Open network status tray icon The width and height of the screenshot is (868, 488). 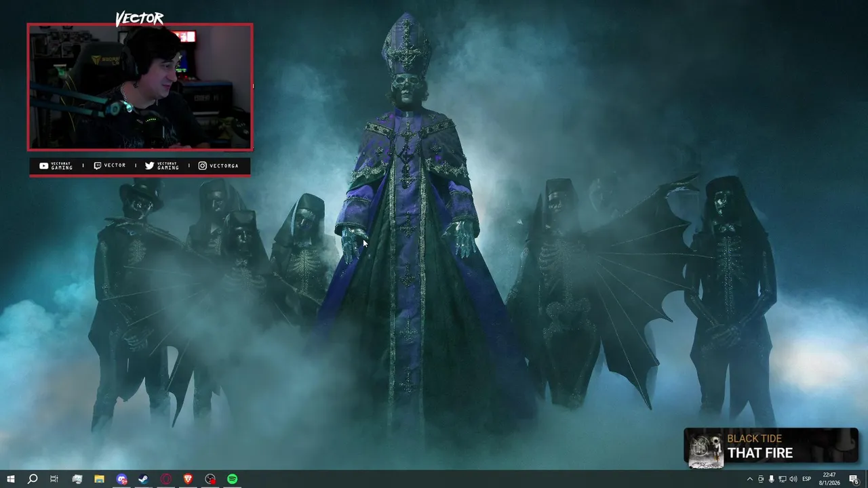coord(782,479)
